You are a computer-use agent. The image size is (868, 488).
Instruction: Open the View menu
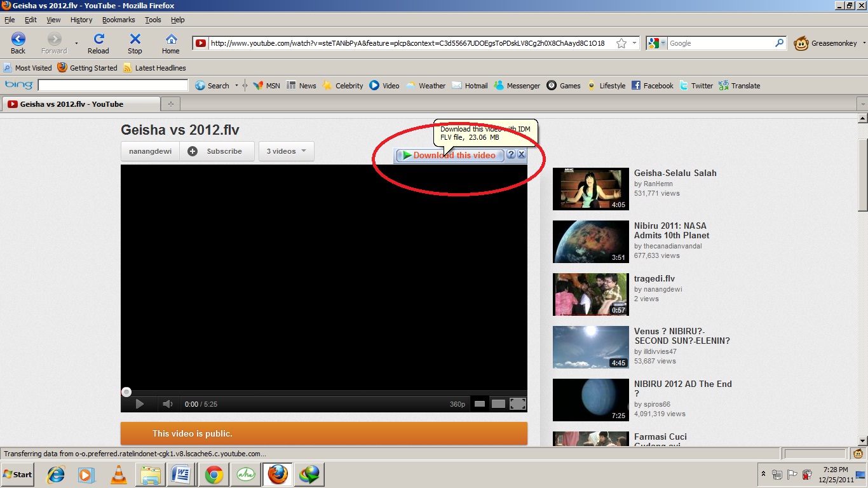click(x=53, y=20)
